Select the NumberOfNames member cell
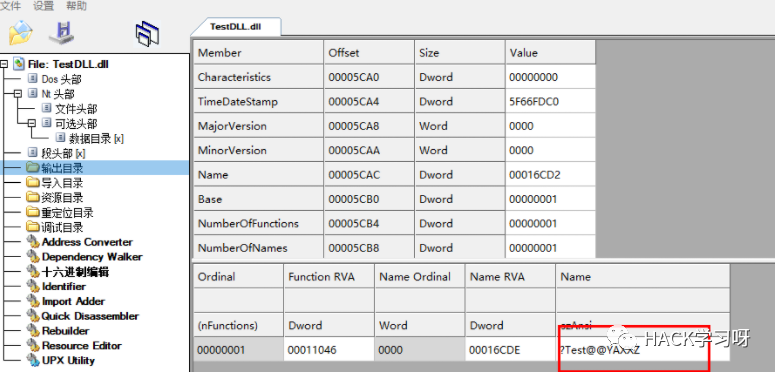775x372 pixels. click(258, 248)
